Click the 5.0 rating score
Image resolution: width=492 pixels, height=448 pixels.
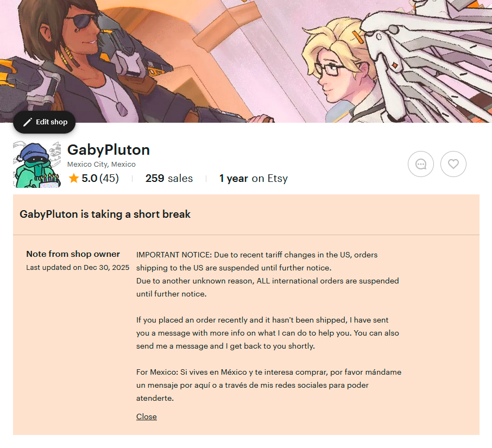click(x=90, y=178)
